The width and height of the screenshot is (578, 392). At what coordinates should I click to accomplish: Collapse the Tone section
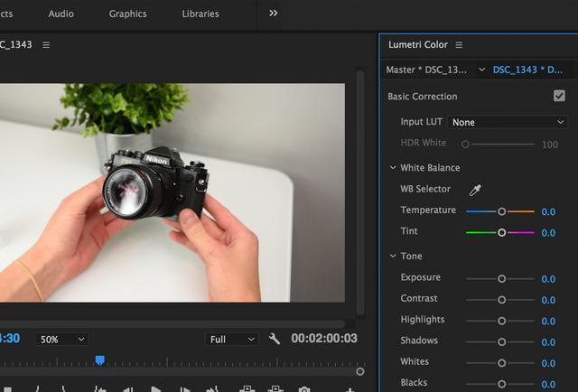tap(393, 256)
